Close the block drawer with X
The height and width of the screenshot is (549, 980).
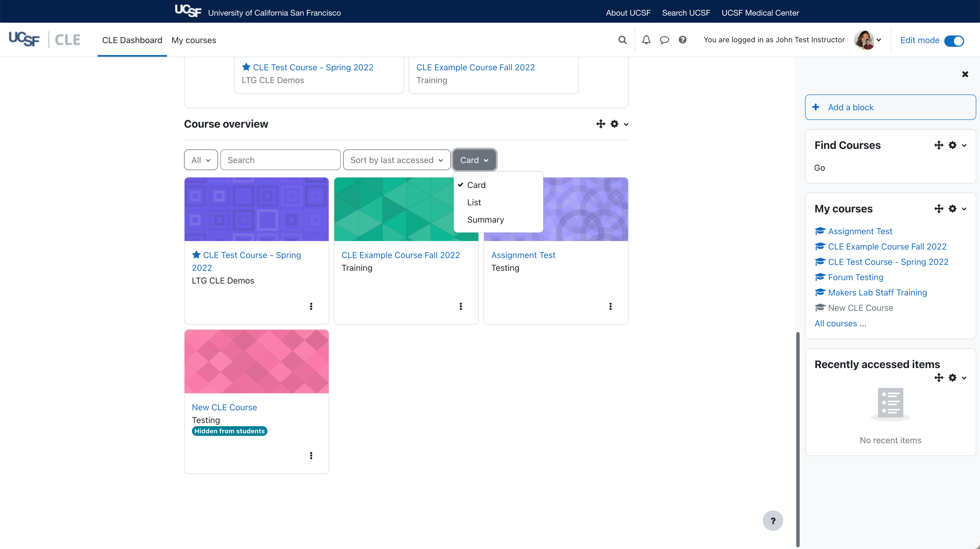pos(965,74)
